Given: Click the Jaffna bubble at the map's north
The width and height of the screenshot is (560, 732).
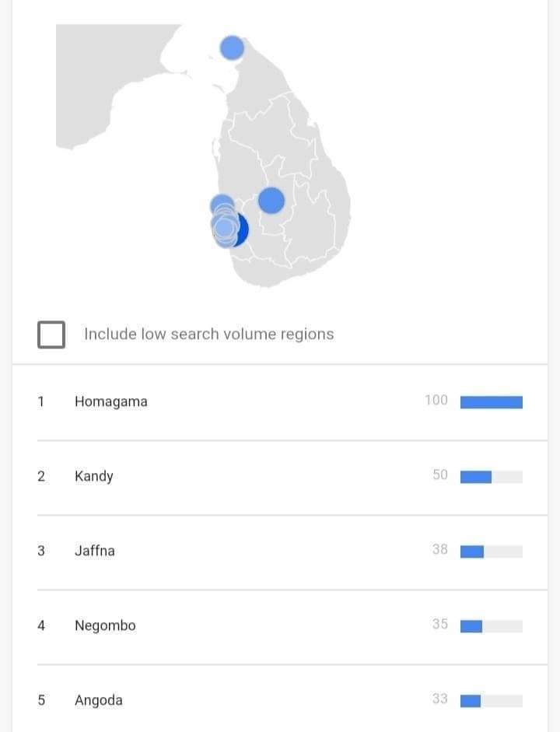Looking at the screenshot, I should click(232, 47).
